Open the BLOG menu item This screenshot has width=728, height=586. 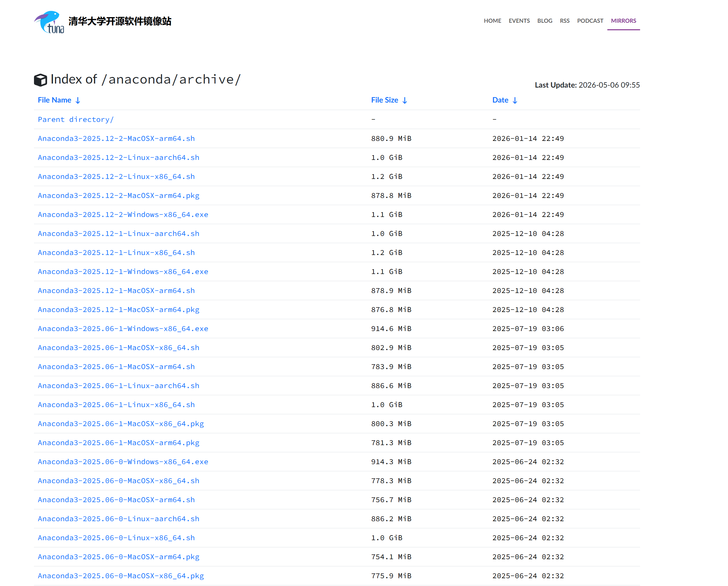point(545,21)
